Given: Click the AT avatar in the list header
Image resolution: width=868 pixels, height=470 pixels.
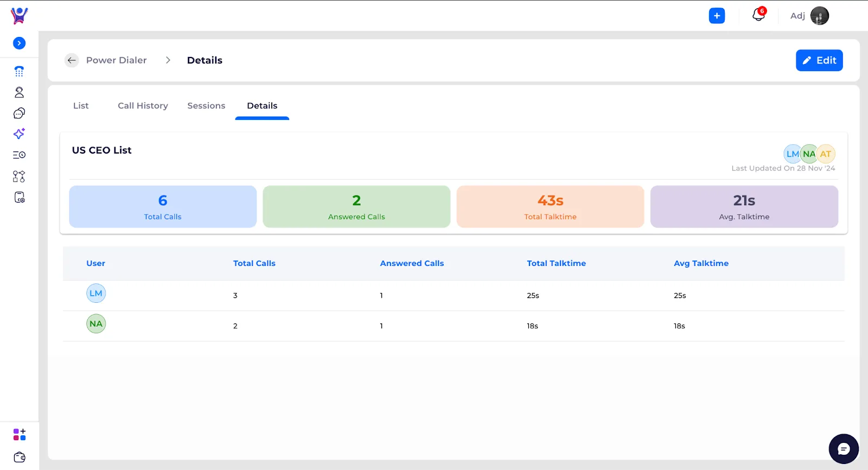Looking at the screenshot, I should click(x=826, y=154).
